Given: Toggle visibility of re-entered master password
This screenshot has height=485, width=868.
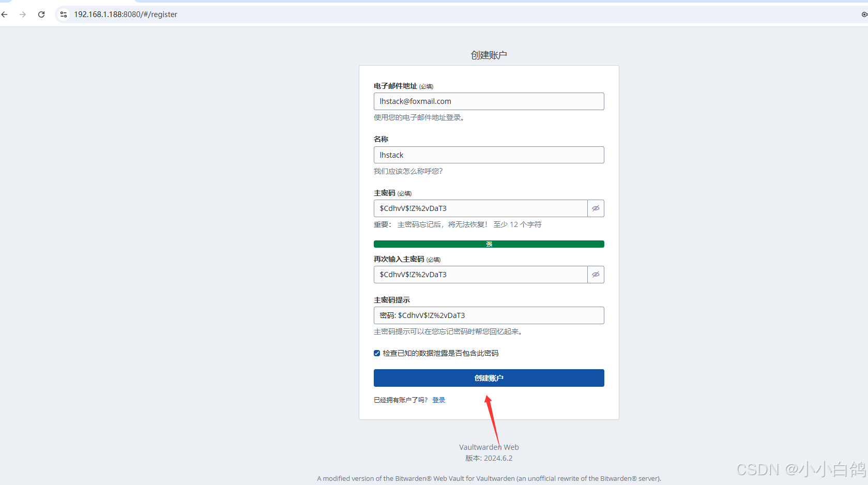Looking at the screenshot, I should [x=596, y=275].
